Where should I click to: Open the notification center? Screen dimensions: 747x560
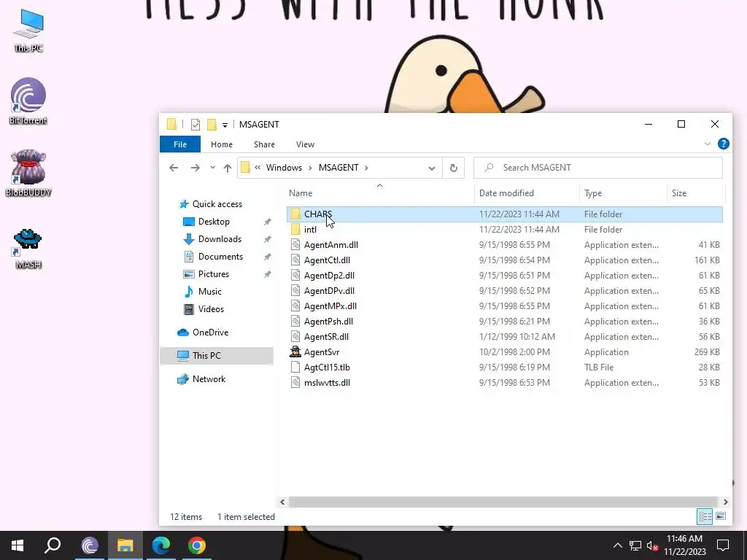[723, 545]
